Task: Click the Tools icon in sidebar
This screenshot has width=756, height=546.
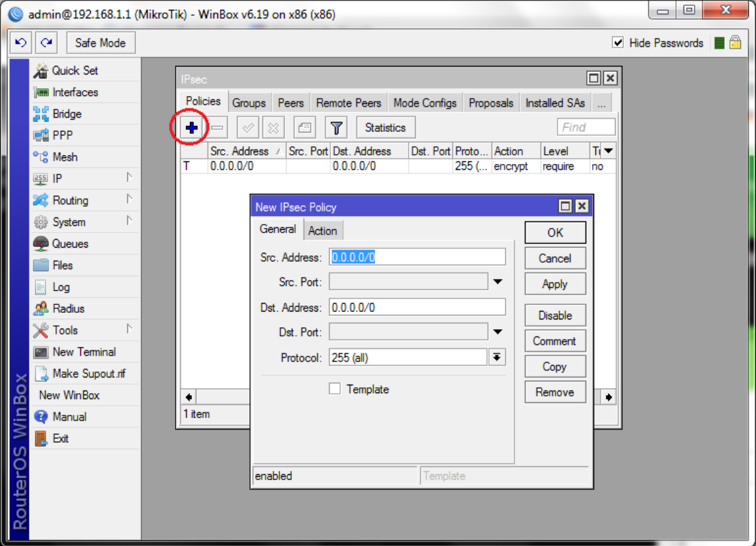Action: click(41, 330)
